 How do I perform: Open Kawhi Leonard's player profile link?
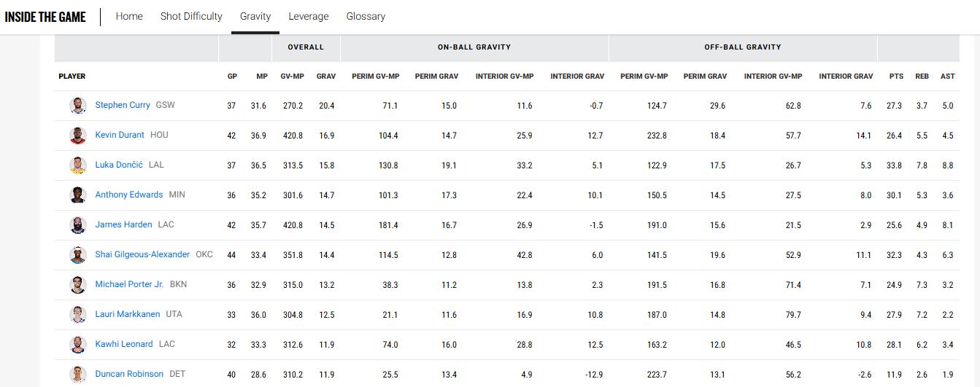click(x=124, y=344)
